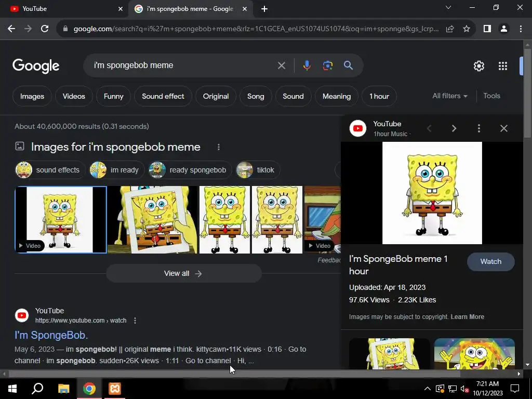
Task: Click Google logo to go home
Action: pos(36,66)
